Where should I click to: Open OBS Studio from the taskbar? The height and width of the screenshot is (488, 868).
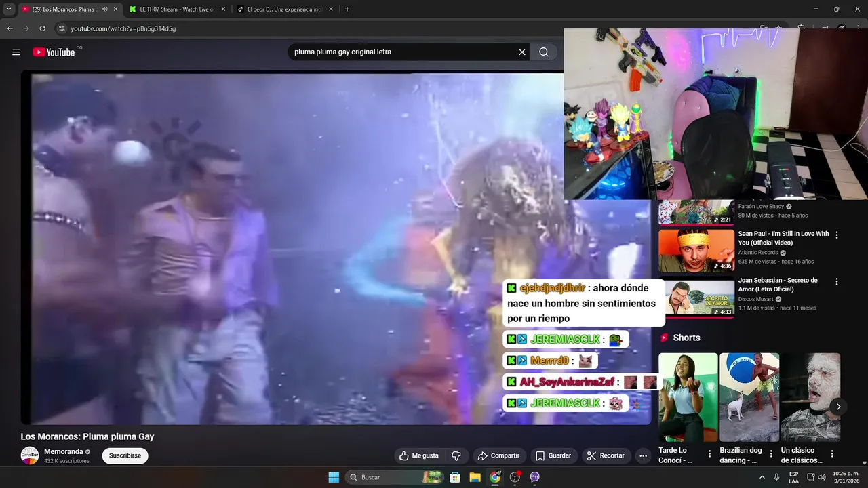pyautogui.click(x=515, y=477)
